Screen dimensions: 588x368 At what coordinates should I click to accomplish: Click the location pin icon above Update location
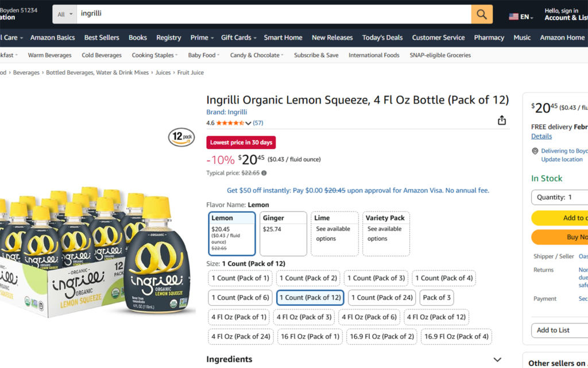[x=536, y=151]
